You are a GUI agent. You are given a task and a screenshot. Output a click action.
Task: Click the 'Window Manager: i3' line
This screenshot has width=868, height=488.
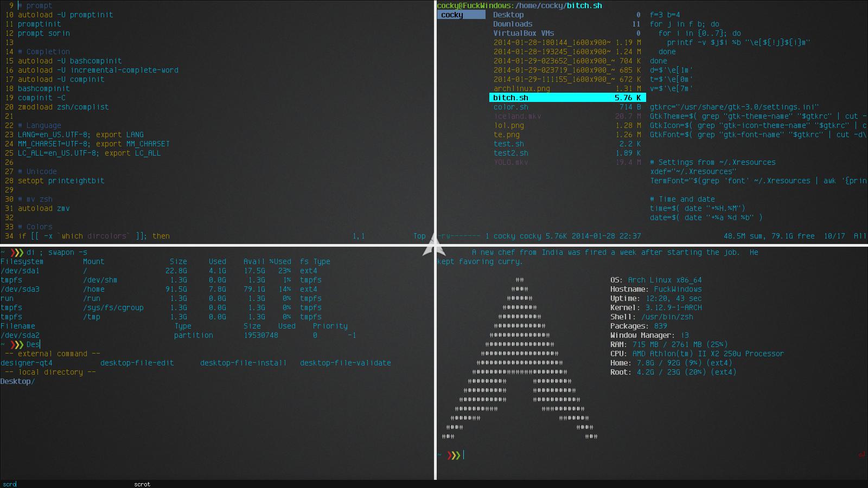click(649, 335)
